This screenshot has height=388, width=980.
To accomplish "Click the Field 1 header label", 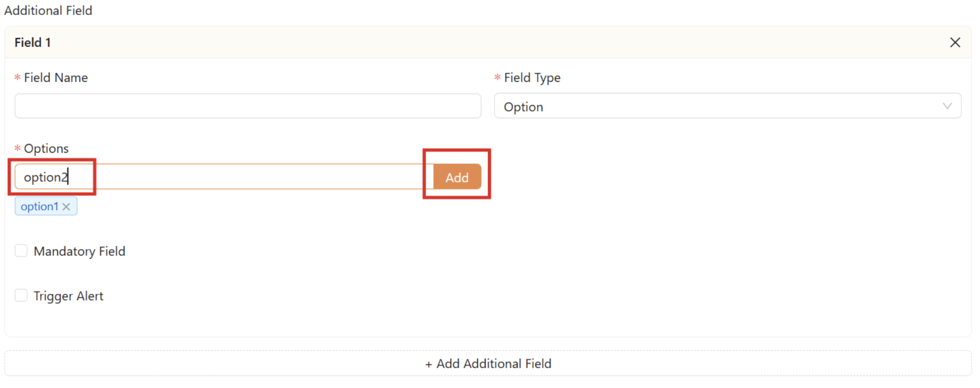I will pos(33,42).
